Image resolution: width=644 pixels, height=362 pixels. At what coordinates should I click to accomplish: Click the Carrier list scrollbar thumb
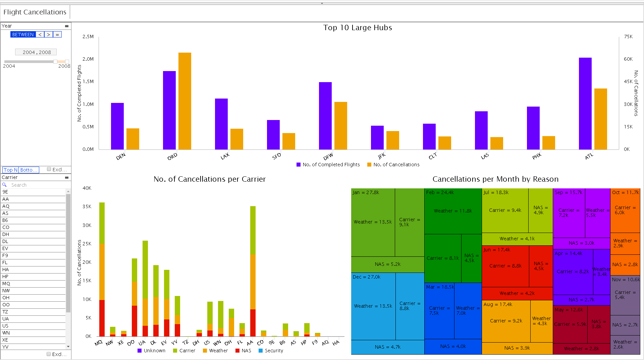68,253
